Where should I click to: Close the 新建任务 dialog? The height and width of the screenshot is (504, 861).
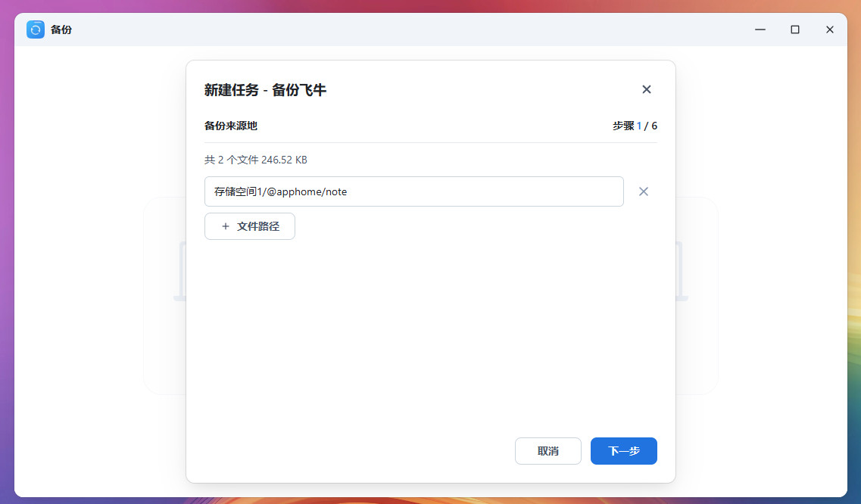(x=646, y=89)
